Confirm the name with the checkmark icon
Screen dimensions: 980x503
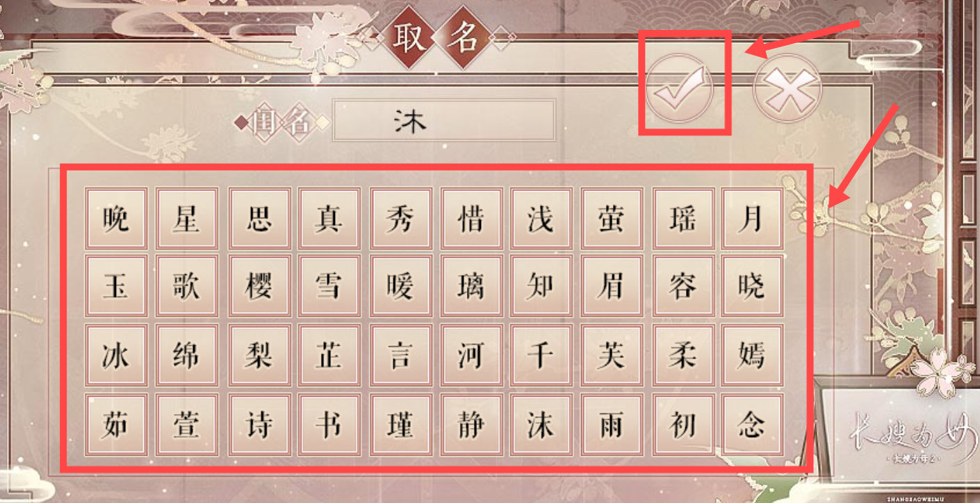coord(679,89)
